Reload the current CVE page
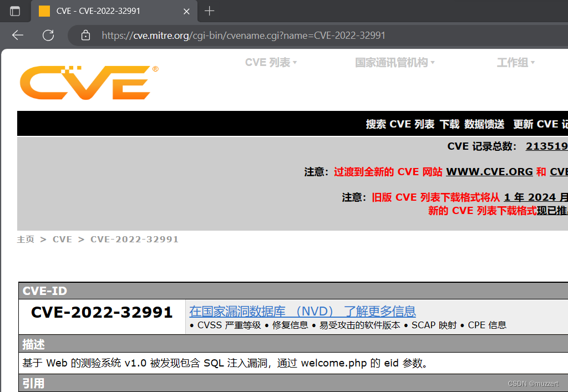Image resolution: width=568 pixels, height=392 pixels. click(x=48, y=35)
